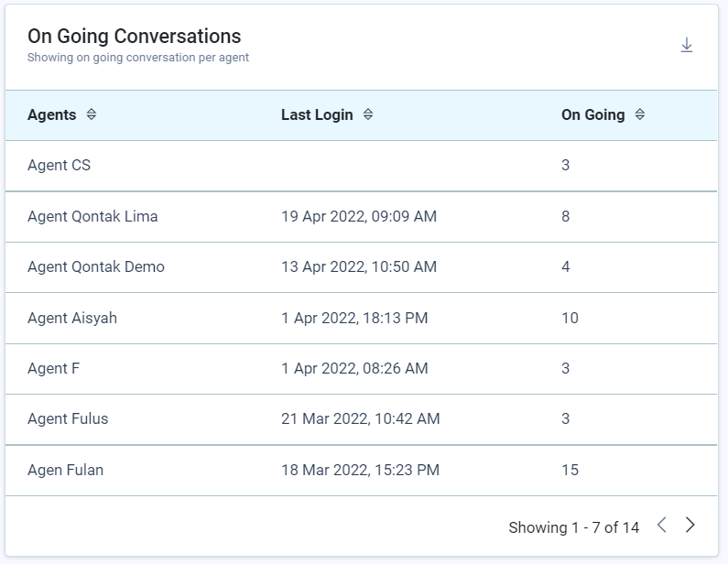Sort table by Agents column icon
728x564 pixels.
pyautogui.click(x=91, y=115)
